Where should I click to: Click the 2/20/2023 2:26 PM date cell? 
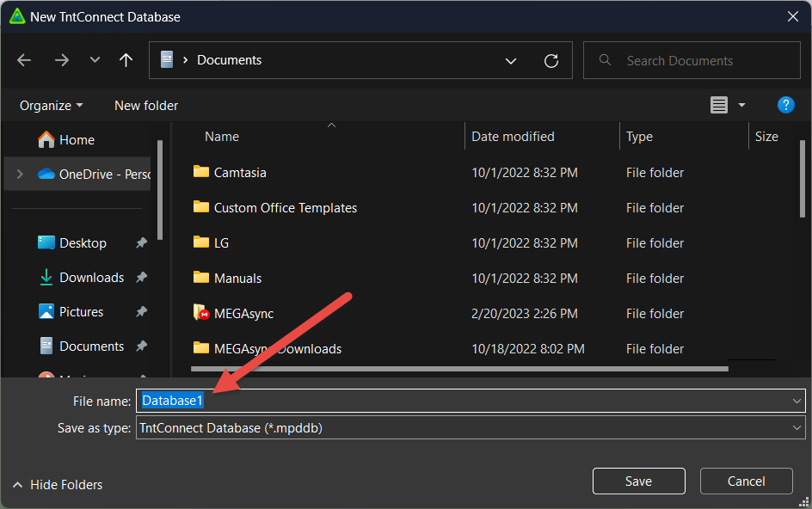pos(524,313)
